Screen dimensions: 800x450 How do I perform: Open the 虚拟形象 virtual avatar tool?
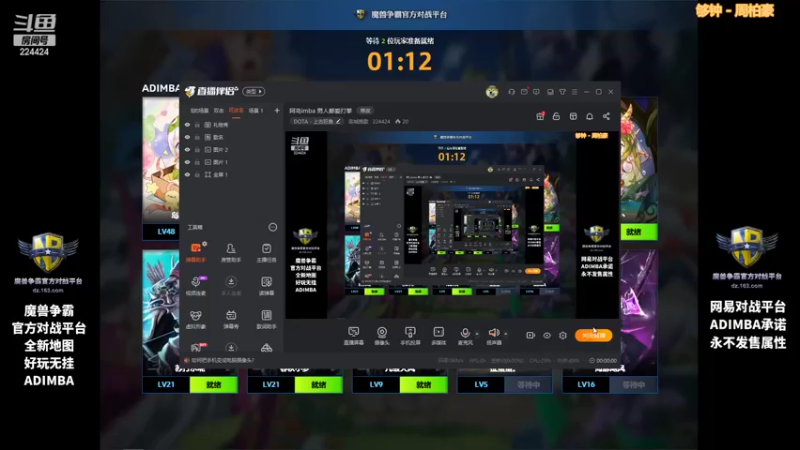click(195, 319)
